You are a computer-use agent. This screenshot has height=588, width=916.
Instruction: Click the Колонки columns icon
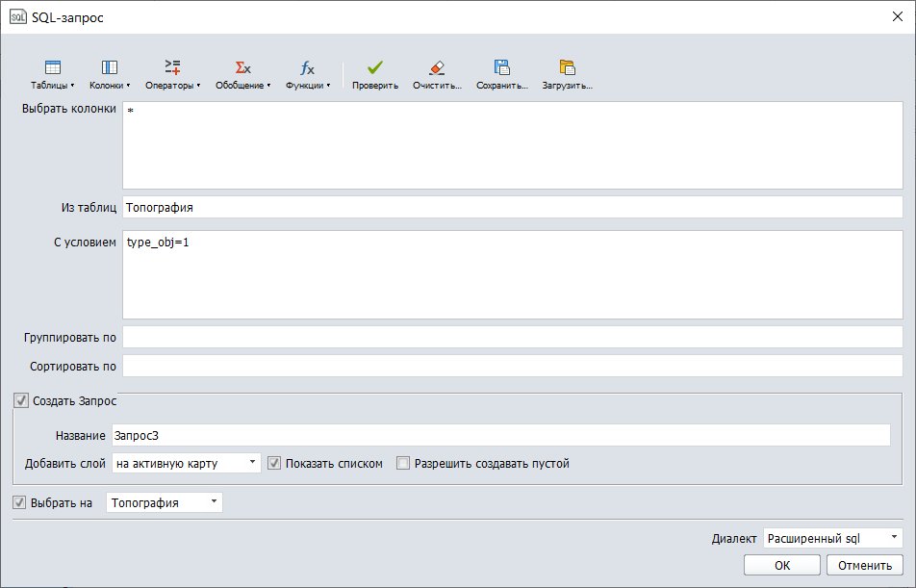click(x=110, y=68)
